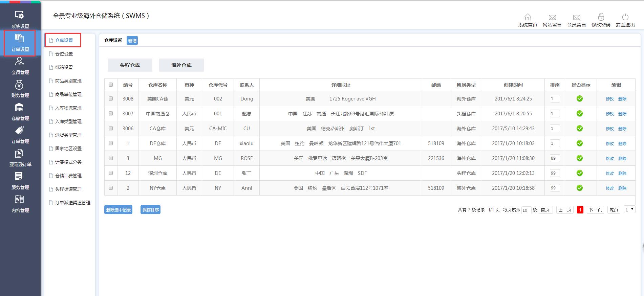Click the 新增 button
Screen dimensions: 644x296
click(132, 41)
